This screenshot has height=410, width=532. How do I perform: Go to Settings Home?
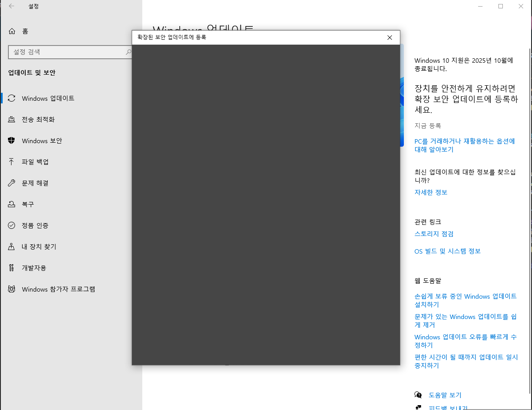click(18, 31)
